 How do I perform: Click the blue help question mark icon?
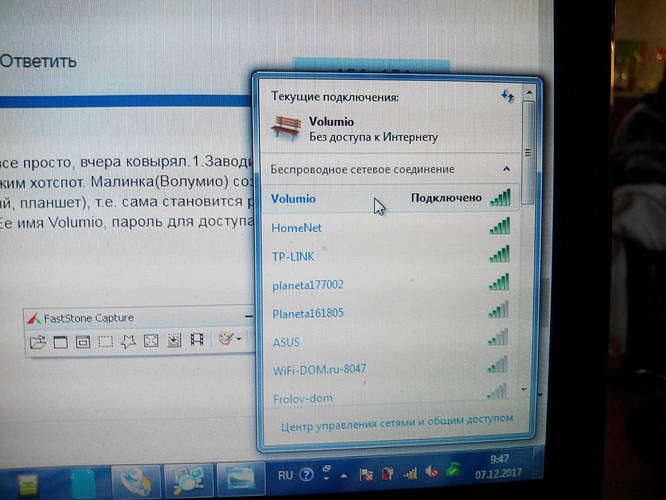[306, 475]
